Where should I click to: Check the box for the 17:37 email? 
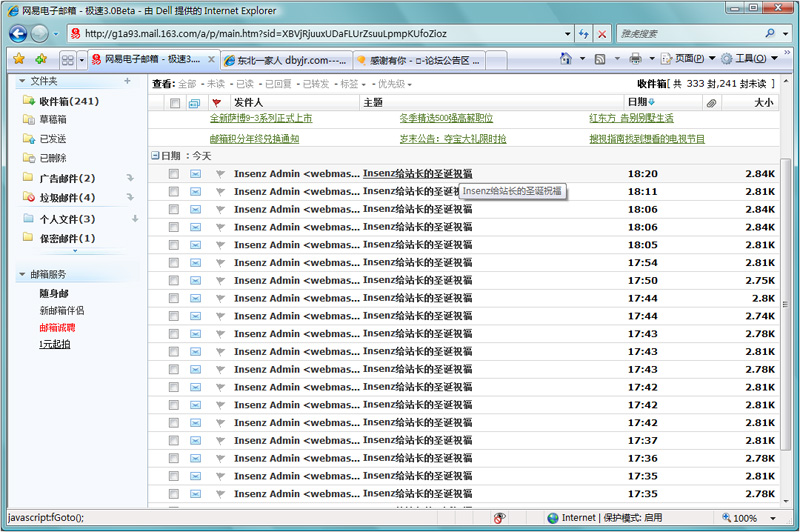pyautogui.click(x=174, y=441)
